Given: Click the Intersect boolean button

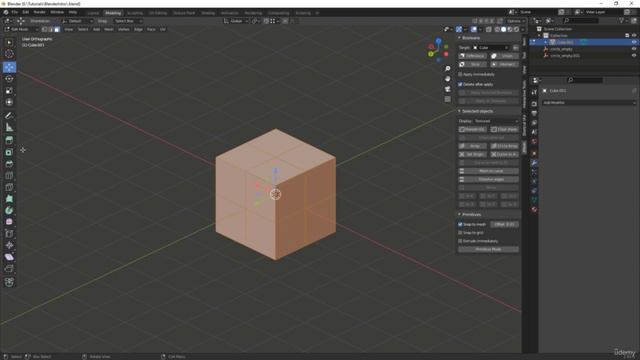Looking at the screenshot, I should (x=504, y=64).
